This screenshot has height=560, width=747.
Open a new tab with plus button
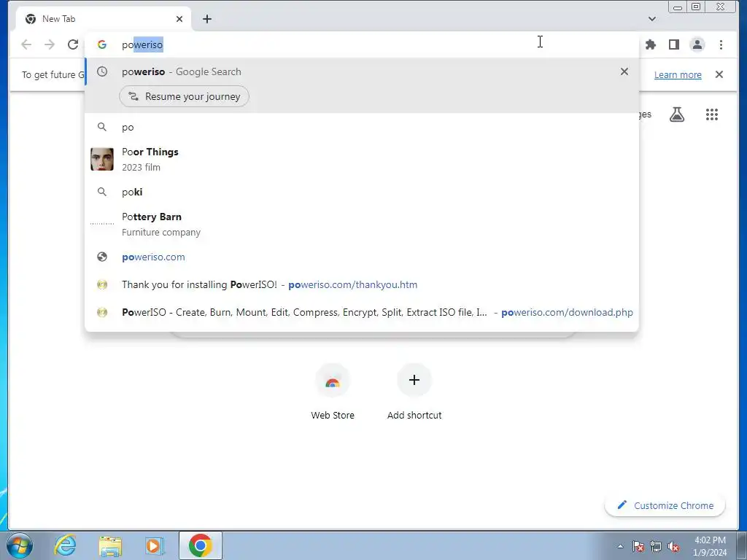206,19
